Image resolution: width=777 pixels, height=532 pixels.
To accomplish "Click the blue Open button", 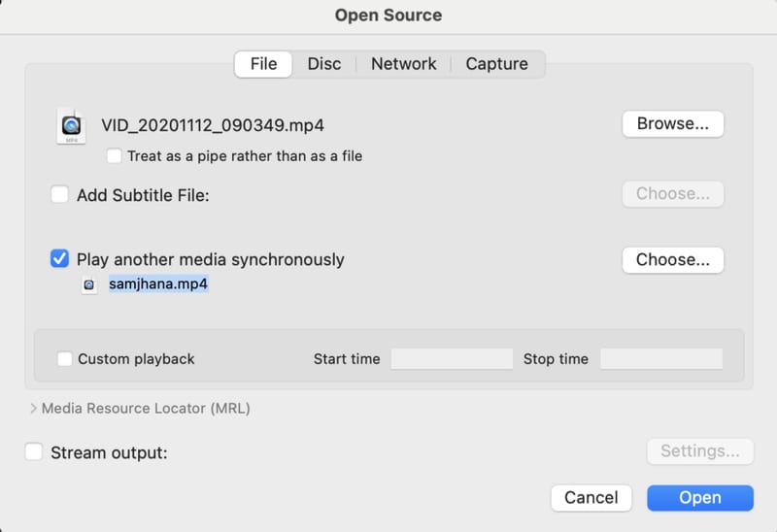I will [700, 498].
